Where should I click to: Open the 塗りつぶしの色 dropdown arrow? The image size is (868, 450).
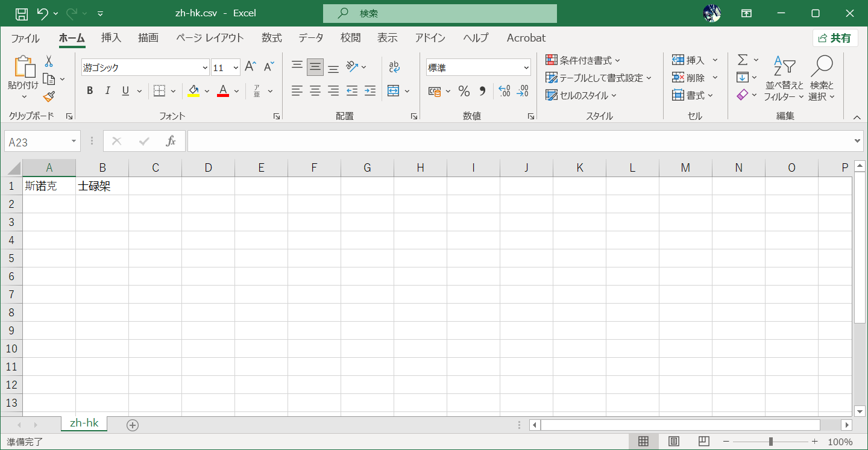point(207,90)
